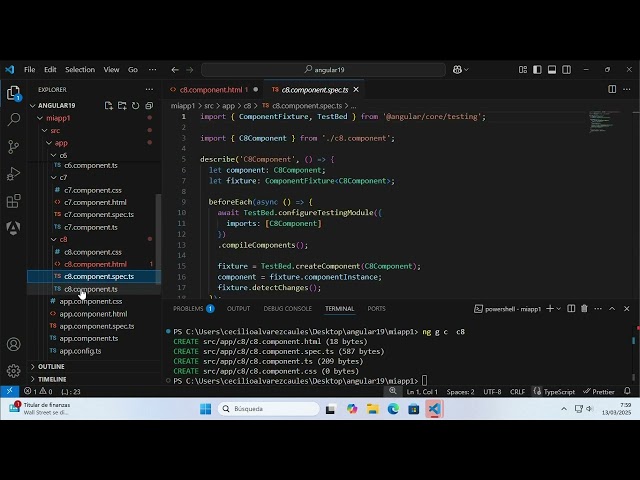Select the c8.component.spec.ts editor tab
This screenshot has width=640, height=480.
pyautogui.click(x=315, y=90)
